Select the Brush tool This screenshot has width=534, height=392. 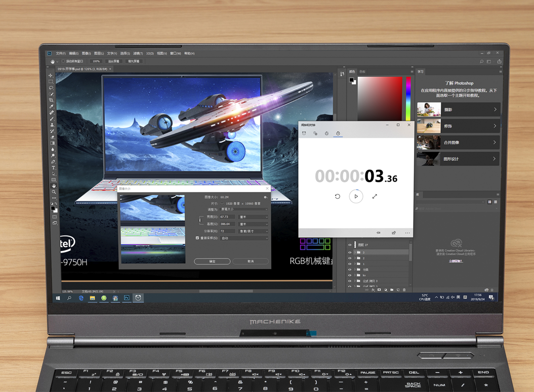coord(52,119)
